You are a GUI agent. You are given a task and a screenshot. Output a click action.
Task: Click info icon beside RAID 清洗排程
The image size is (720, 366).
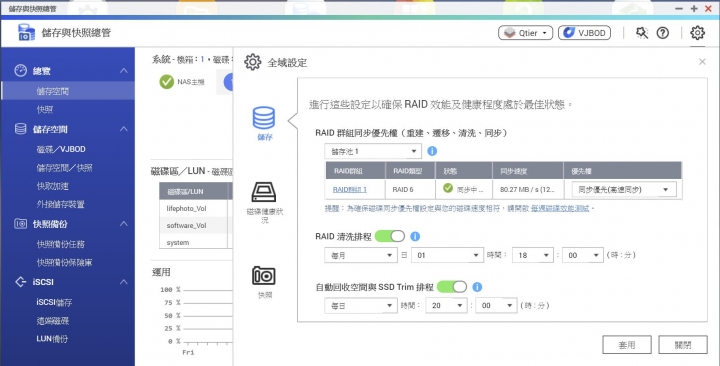point(415,236)
